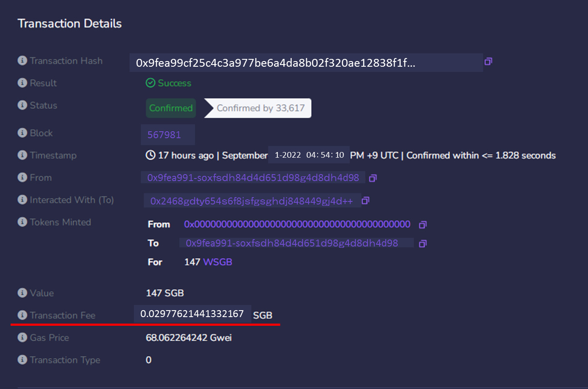The width and height of the screenshot is (588, 389).
Task: Copy the transaction hash to clipboard
Action: (x=488, y=62)
